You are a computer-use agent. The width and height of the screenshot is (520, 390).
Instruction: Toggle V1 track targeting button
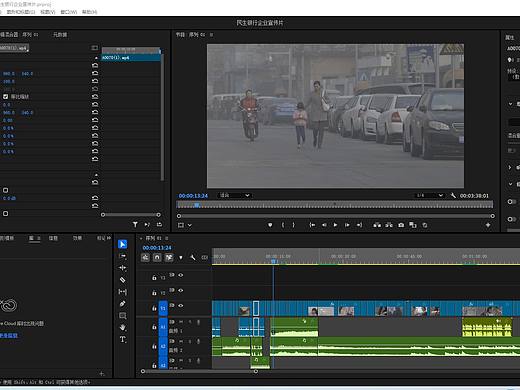pos(163,308)
